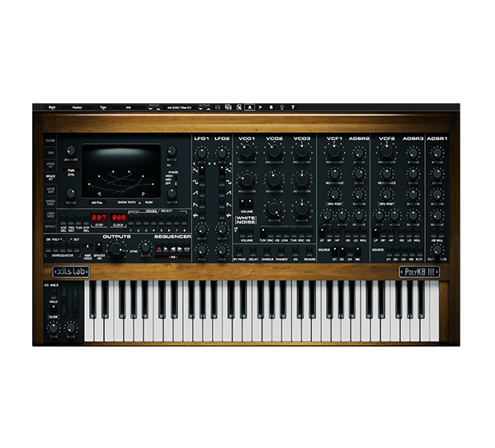
Task: Click the CLOSE panel button
Action: 50,140
